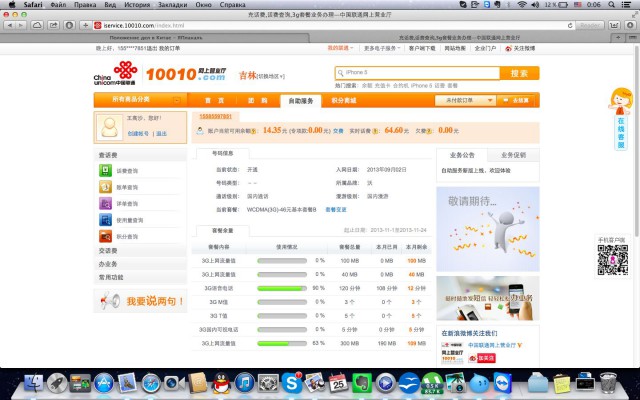Go to the 首页 home navigation item
Image resolution: width=640 pixels, height=400 pixels.
tap(214, 100)
